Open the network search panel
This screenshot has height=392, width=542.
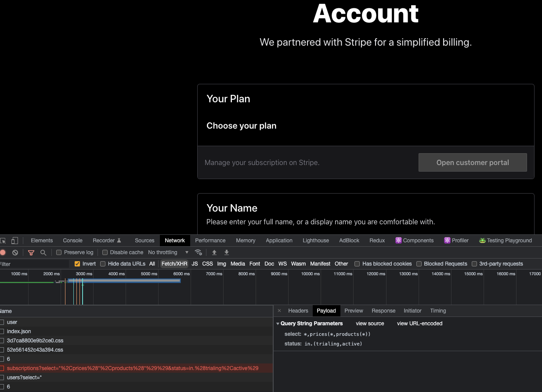42,252
